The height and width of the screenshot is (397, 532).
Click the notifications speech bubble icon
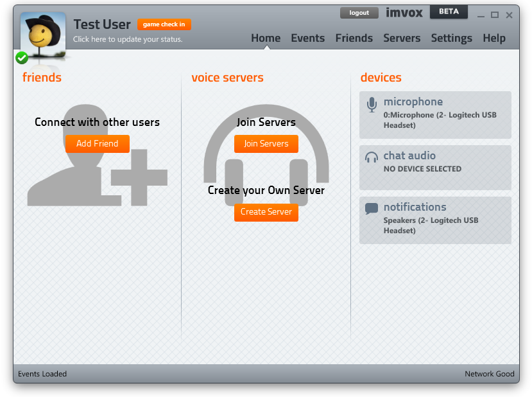(x=371, y=209)
